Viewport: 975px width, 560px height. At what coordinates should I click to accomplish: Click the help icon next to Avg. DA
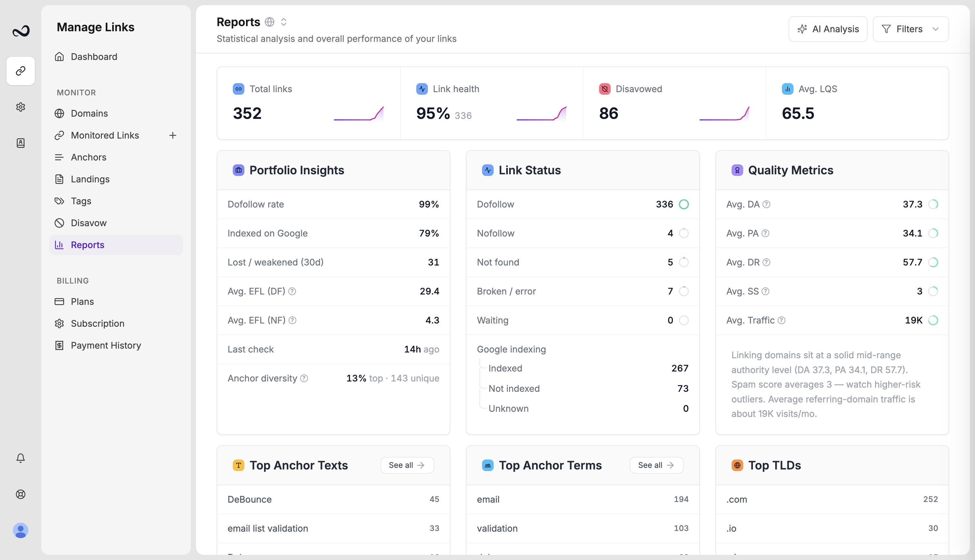[x=766, y=204]
